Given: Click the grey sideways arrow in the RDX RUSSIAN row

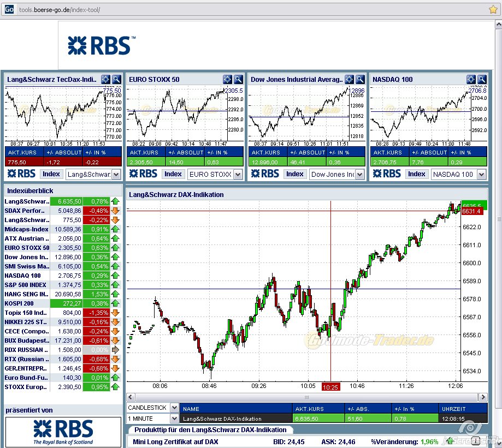Looking at the screenshot, I should (115, 350).
